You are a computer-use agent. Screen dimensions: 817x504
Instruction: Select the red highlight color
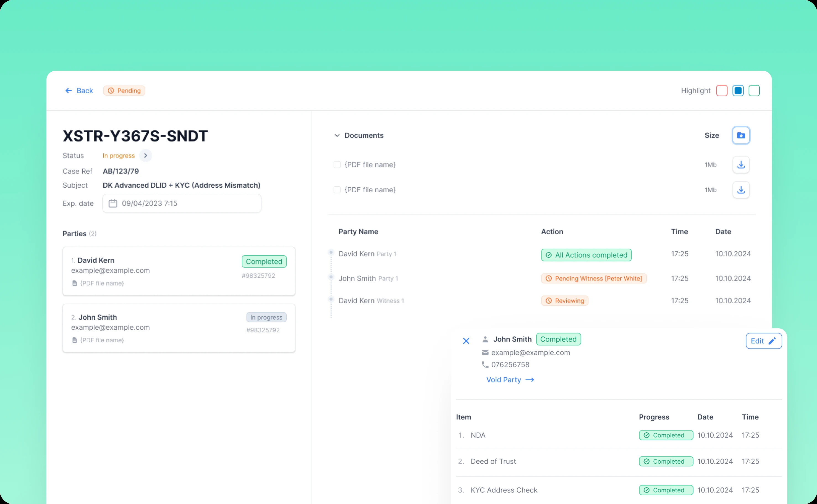(x=722, y=91)
